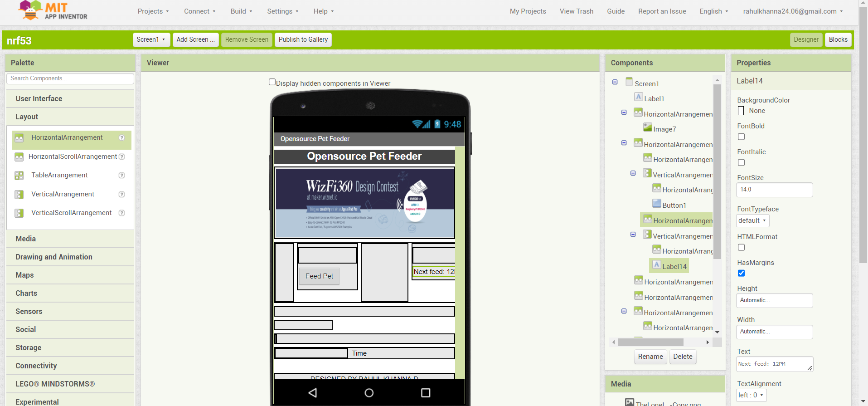This screenshot has height=406, width=868.
Task: Select VerticalScrollArrangement palette icon
Action: point(19,213)
